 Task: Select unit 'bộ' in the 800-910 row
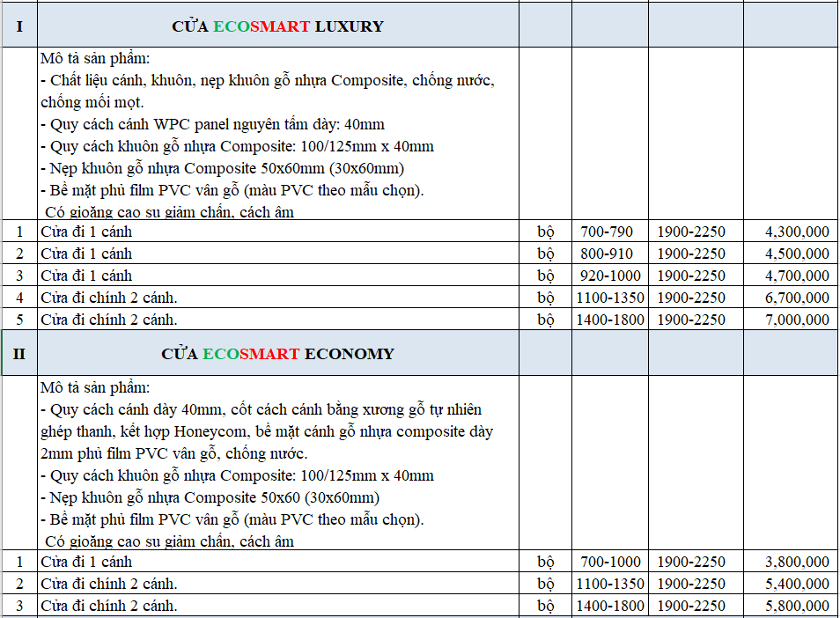coord(545,254)
